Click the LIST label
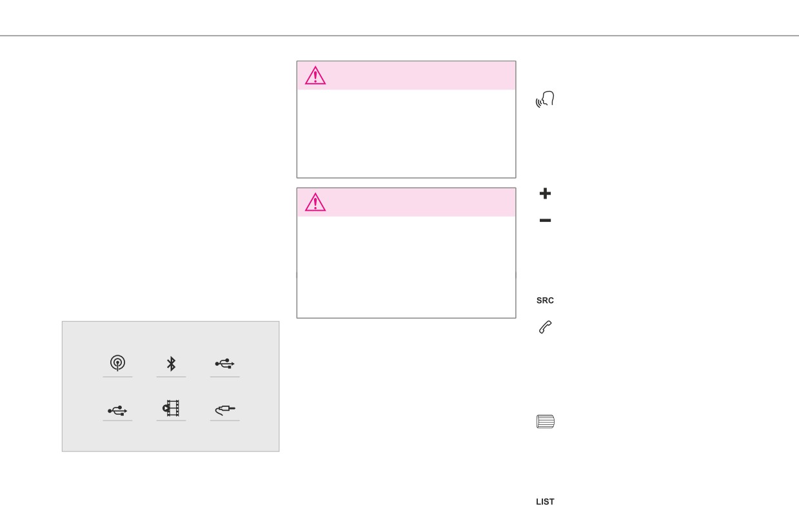The image size is (799, 532). click(545, 502)
